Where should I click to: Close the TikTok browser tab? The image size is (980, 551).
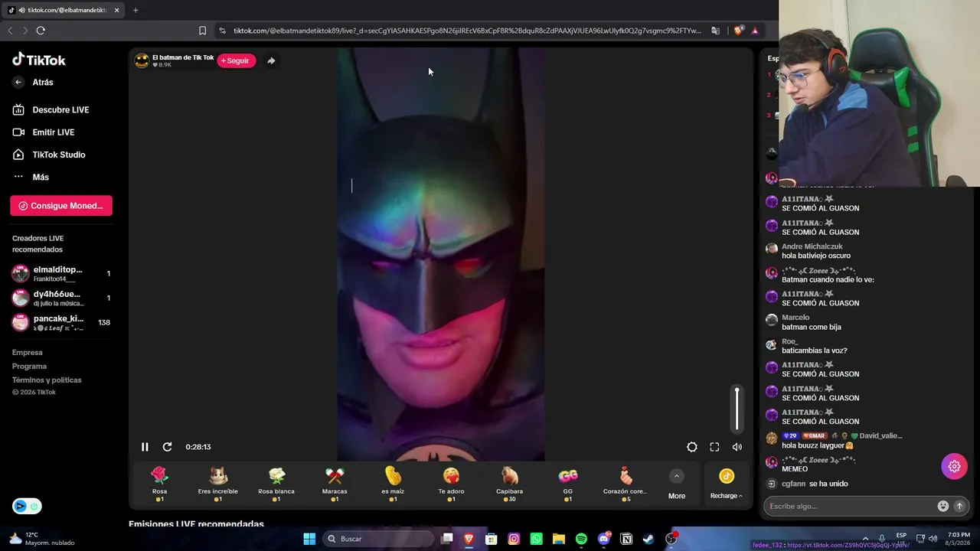(116, 10)
